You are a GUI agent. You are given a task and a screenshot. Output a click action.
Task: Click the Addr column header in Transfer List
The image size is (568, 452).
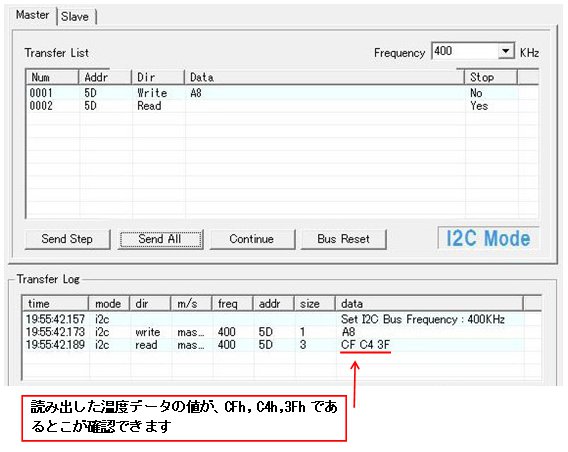coord(105,77)
